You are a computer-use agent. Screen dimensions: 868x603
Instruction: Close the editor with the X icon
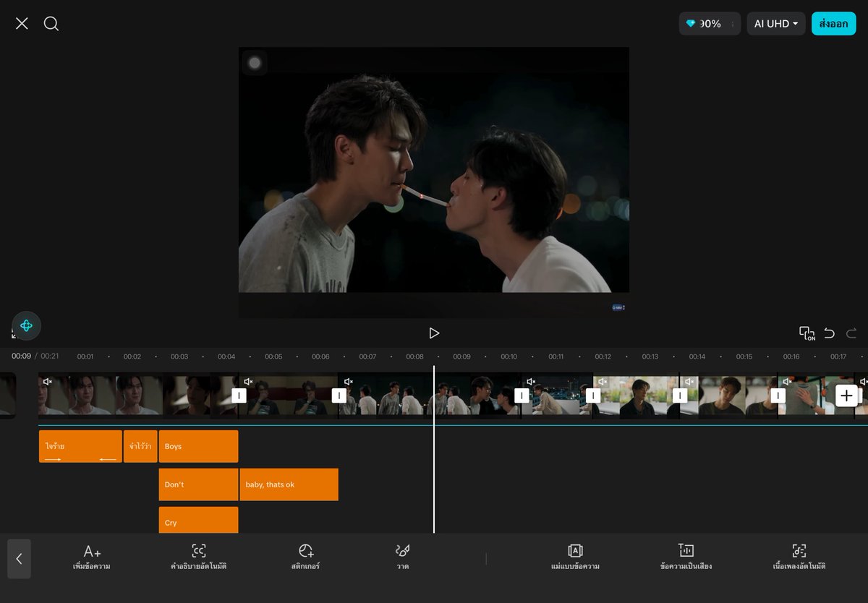click(22, 23)
